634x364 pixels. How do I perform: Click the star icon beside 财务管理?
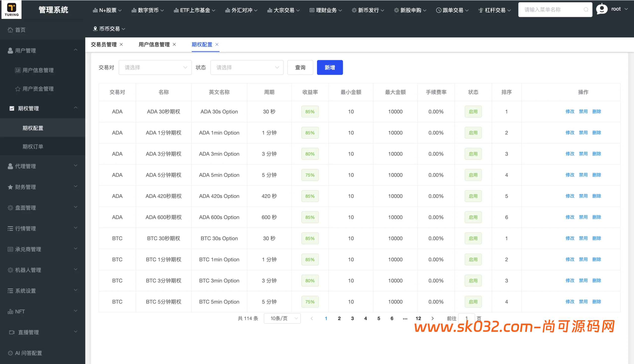tap(10, 187)
